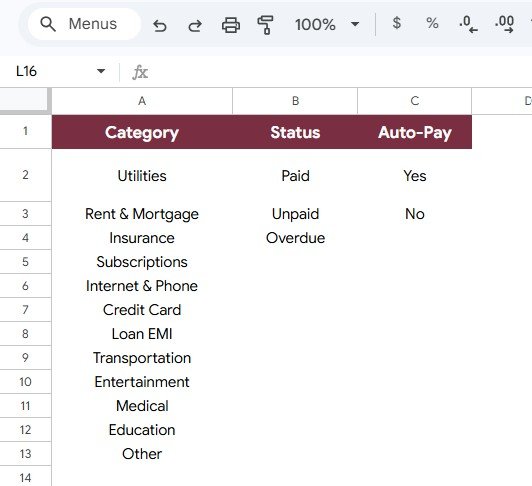Click the Redo arrow icon
The height and width of the screenshot is (486, 532).
[195, 25]
